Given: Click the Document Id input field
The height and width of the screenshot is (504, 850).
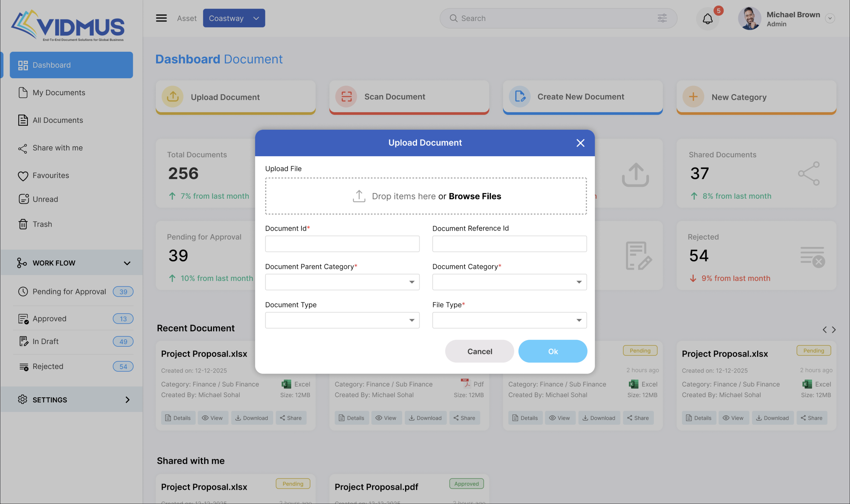Looking at the screenshot, I should pyautogui.click(x=342, y=244).
